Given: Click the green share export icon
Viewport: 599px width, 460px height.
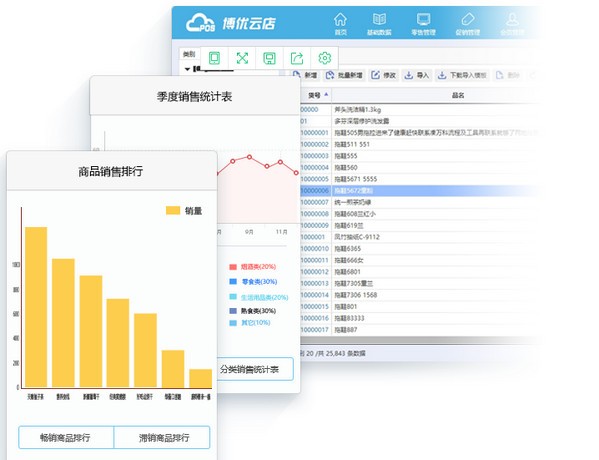Looking at the screenshot, I should [297, 58].
